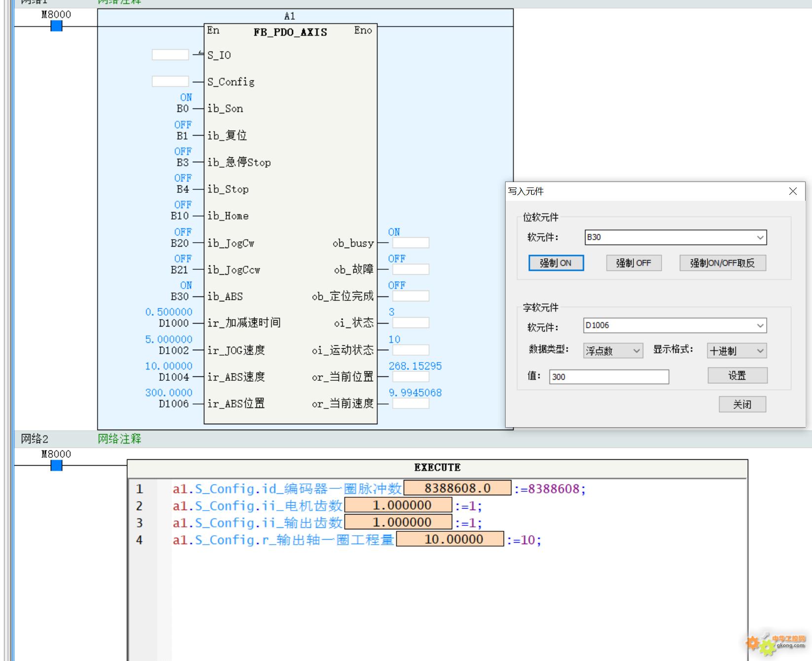Click the 输出齿数 1.000000 value box

[399, 522]
